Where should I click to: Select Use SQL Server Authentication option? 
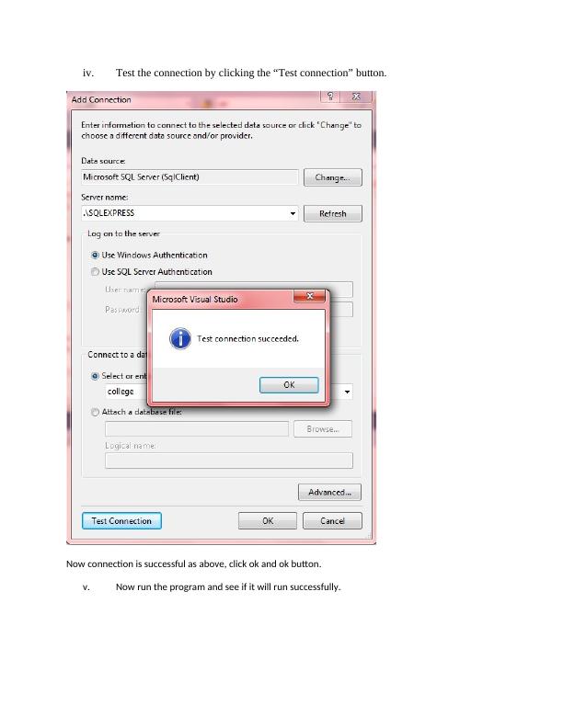click(96, 271)
